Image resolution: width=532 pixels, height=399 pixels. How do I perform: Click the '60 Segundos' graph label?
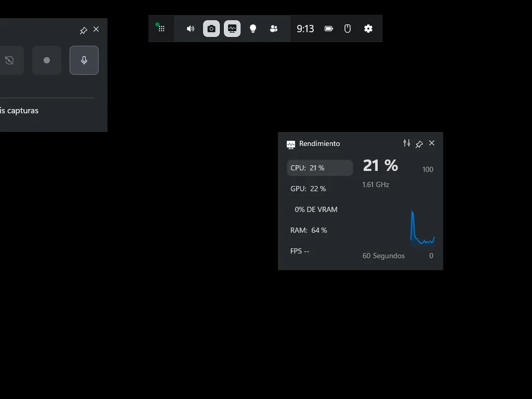tap(384, 256)
